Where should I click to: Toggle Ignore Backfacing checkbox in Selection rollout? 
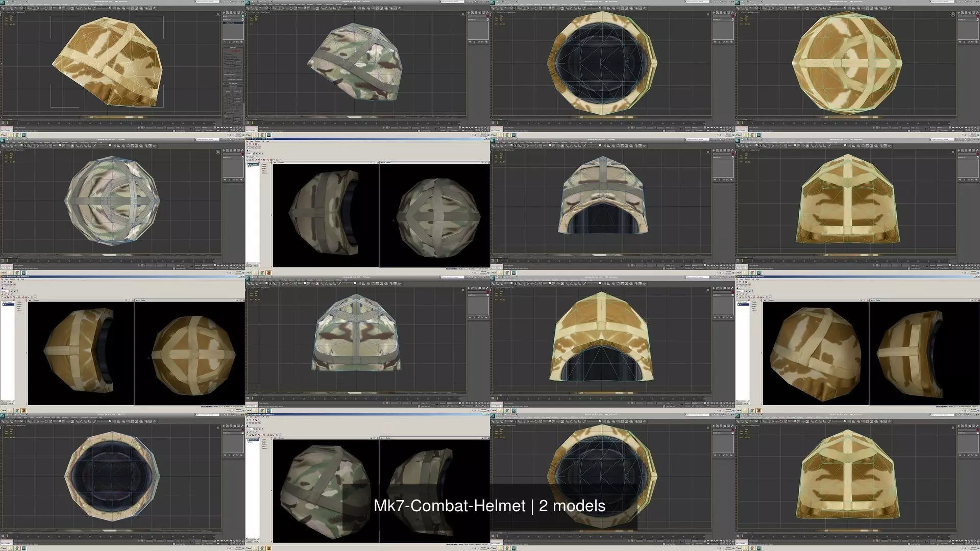click(x=225, y=57)
